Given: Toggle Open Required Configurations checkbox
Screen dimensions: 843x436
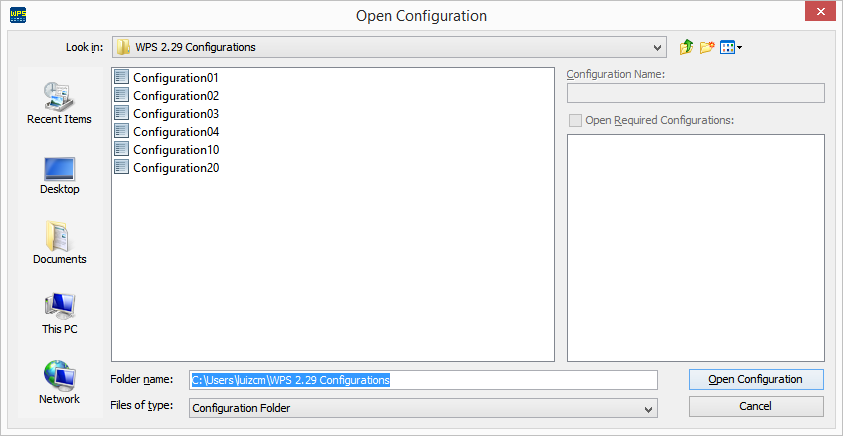Looking at the screenshot, I should (575, 120).
